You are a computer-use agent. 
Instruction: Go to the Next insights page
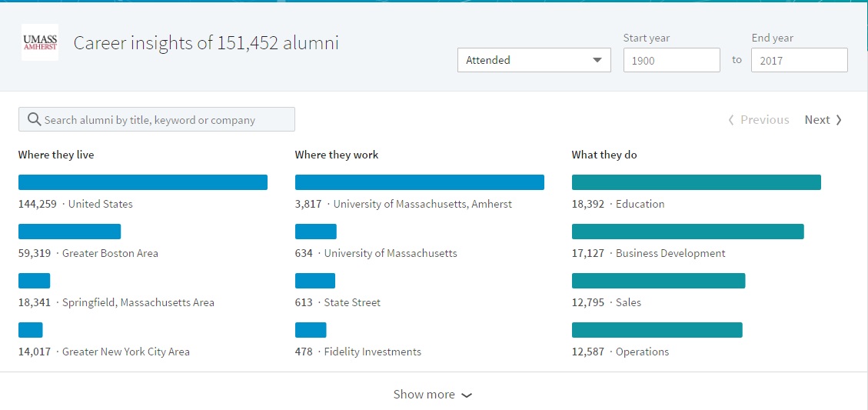823,120
